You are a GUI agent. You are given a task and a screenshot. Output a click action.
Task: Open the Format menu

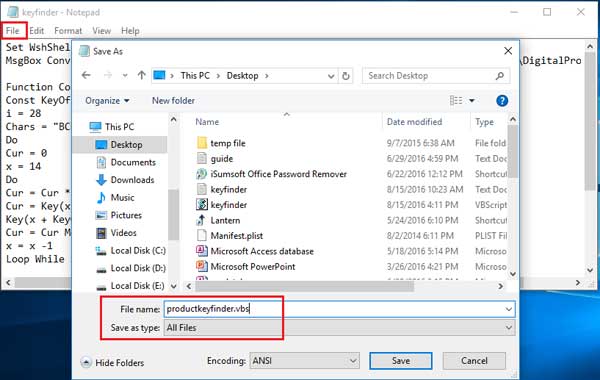point(68,31)
